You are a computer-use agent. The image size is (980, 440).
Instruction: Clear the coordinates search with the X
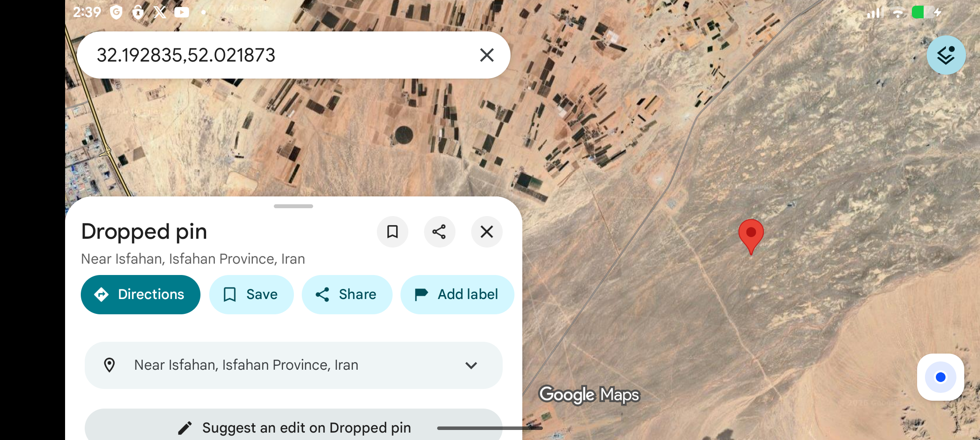tap(487, 55)
